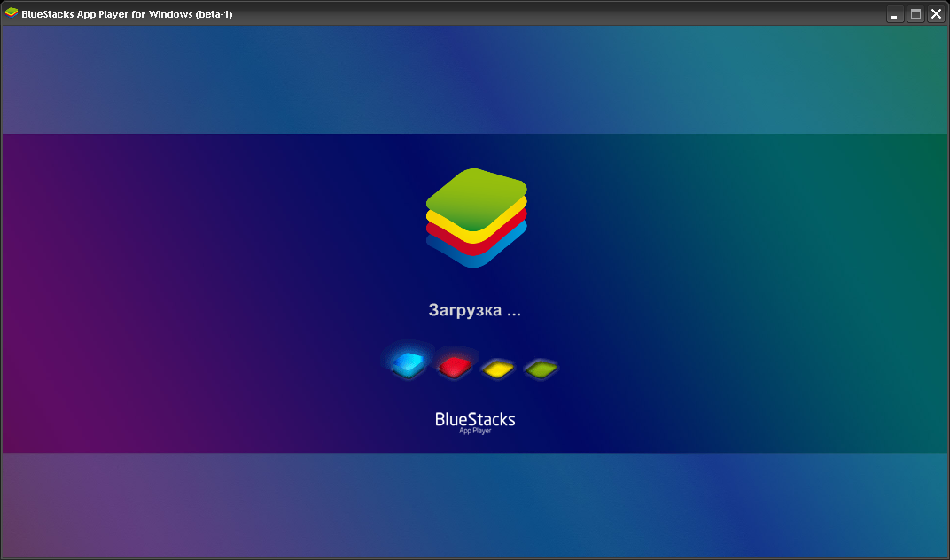This screenshot has height=560, width=950.
Task: Maximize the BlueStacks App Player window
Action: point(915,14)
